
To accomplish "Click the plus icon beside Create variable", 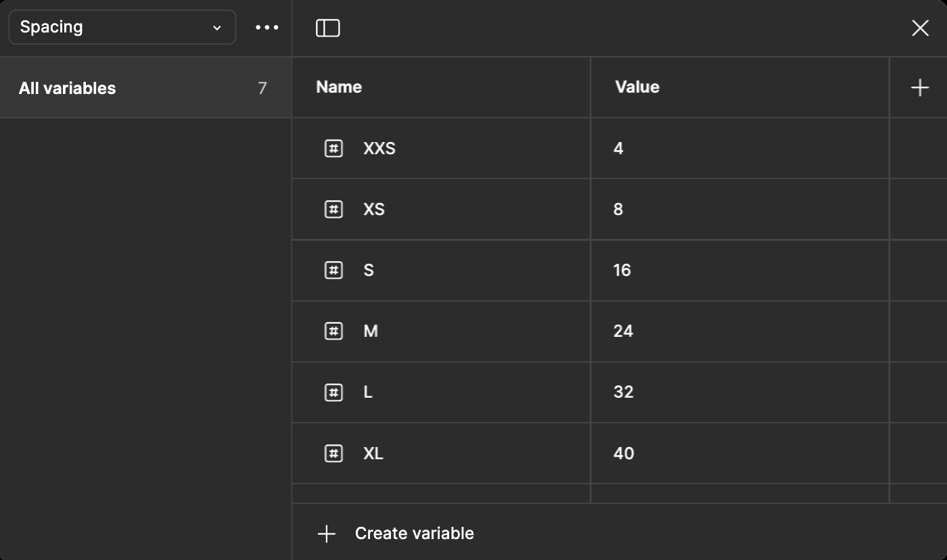I will (x=327, y=534).
